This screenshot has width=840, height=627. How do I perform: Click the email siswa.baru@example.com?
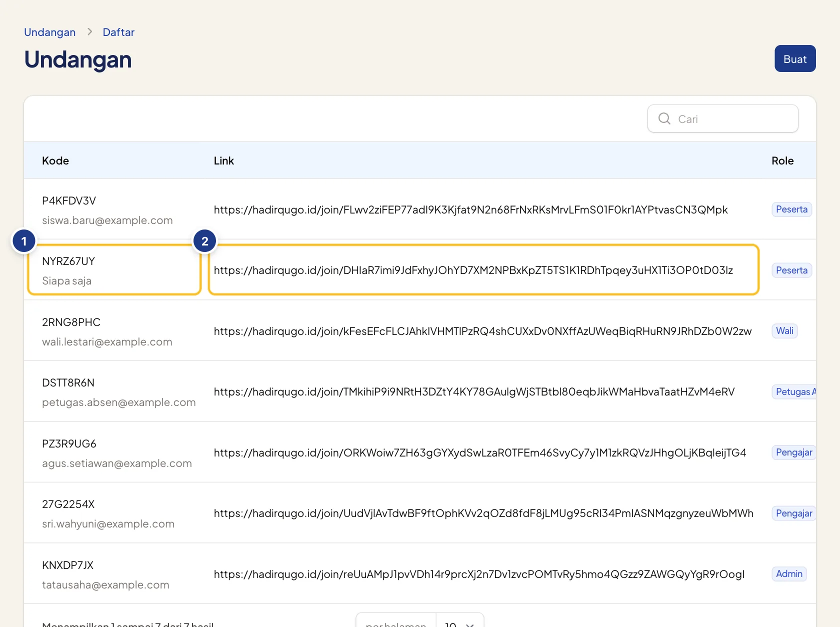tap(107, 220)
